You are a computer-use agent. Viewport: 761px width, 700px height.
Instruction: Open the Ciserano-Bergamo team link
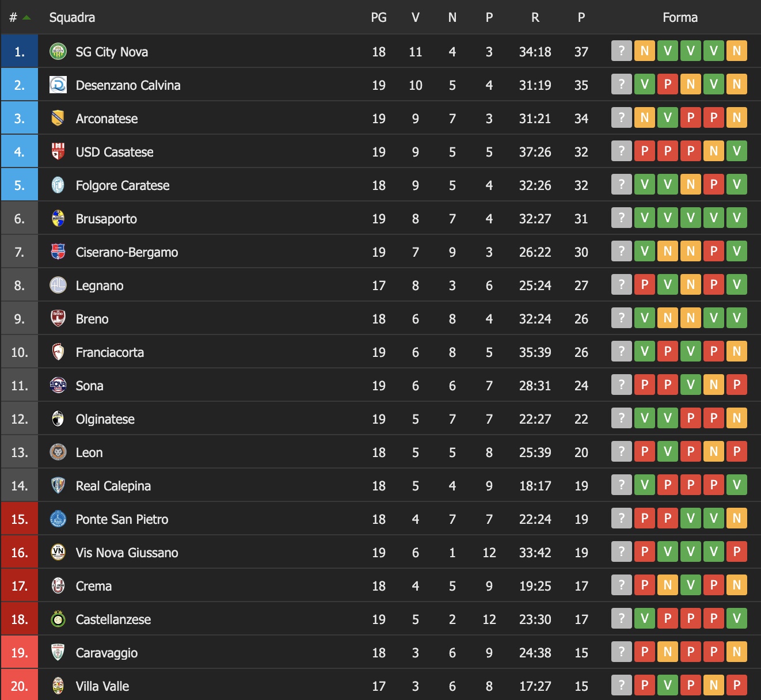[127, 252]
